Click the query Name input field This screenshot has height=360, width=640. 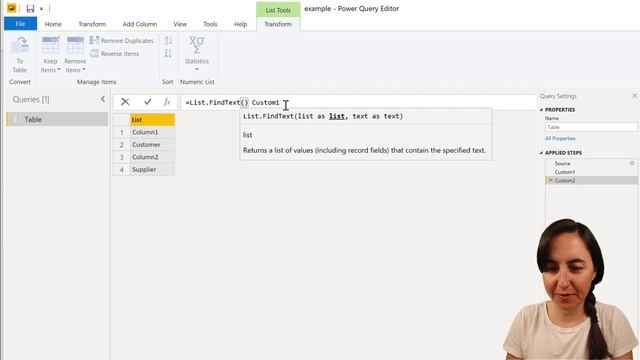pyautogui.click(x=591, y=127)
